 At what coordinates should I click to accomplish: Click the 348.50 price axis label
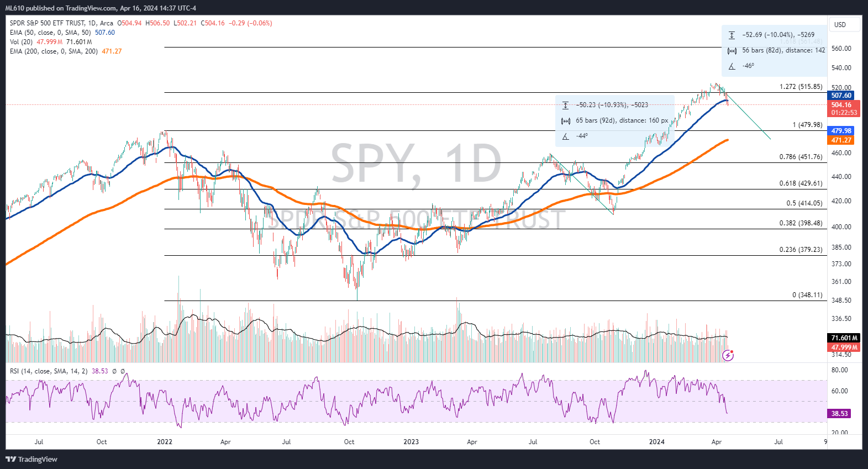(x=841, y=301)
